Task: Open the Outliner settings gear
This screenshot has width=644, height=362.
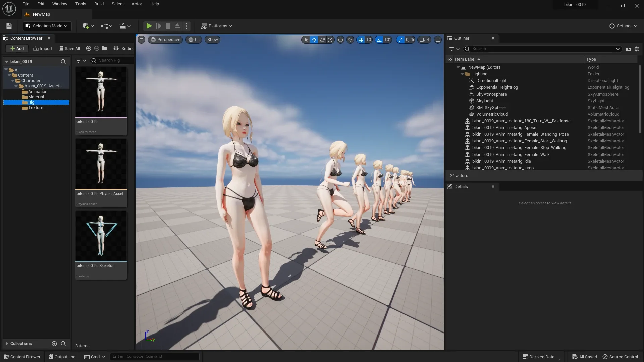Action: click(x=637, y=49)
